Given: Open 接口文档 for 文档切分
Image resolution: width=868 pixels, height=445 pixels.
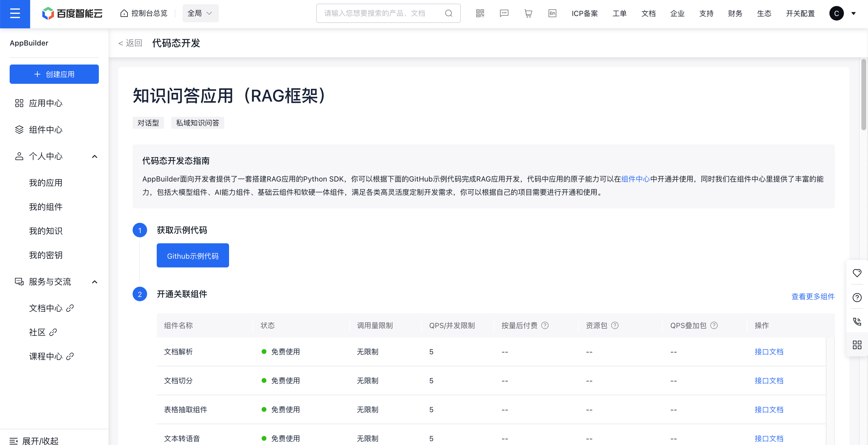Looking at the screenshot, I should tap(769, 380).
